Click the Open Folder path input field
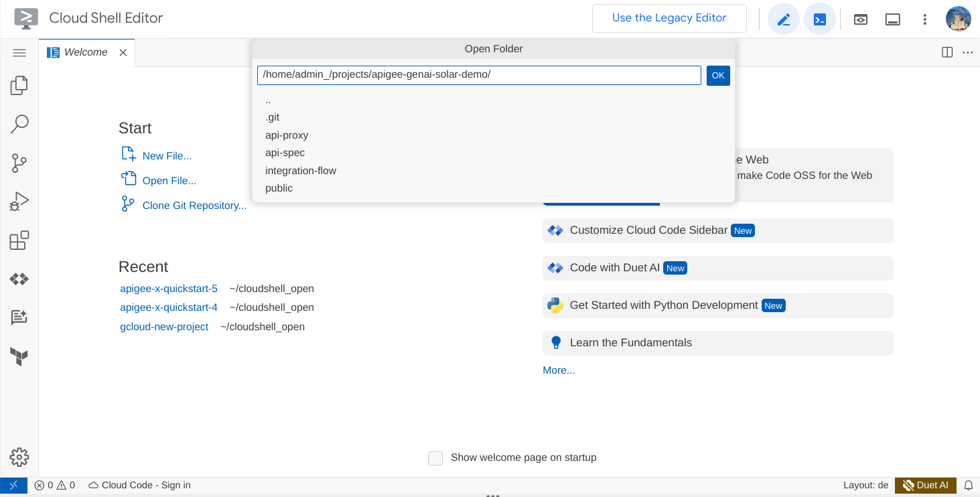The height and width of the screenshot is (497, 980). pyautogui.click(x=479, y=75)
